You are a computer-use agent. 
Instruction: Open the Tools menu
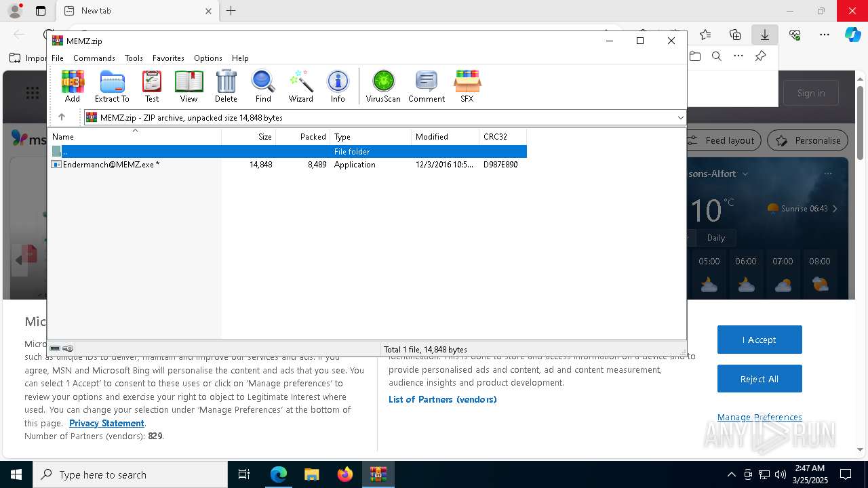[134, 58]
